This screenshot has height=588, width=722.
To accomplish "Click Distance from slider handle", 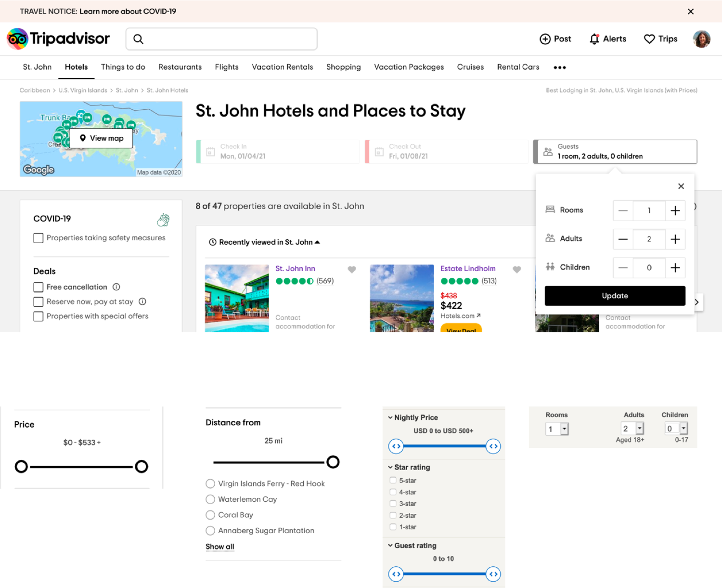I will tap(333, 462).
